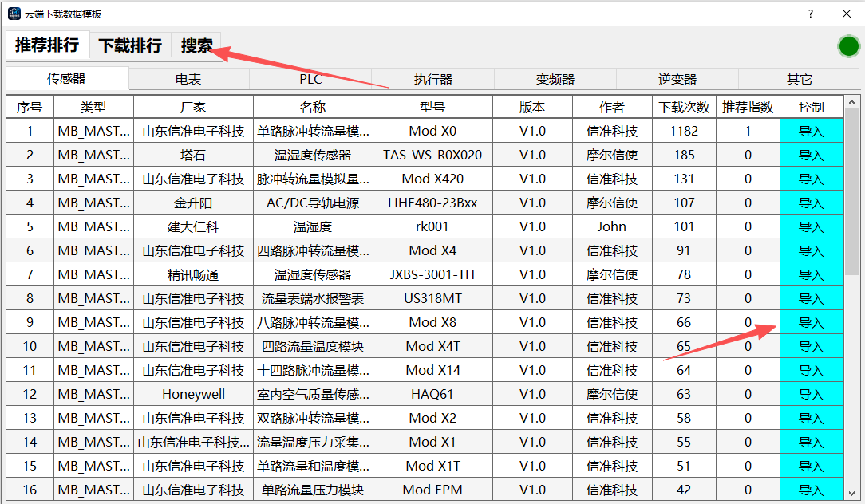Select the 单路流量压力模块 name cell
Viewport: 865px width, 504px height.
click(x=313, y=490)
